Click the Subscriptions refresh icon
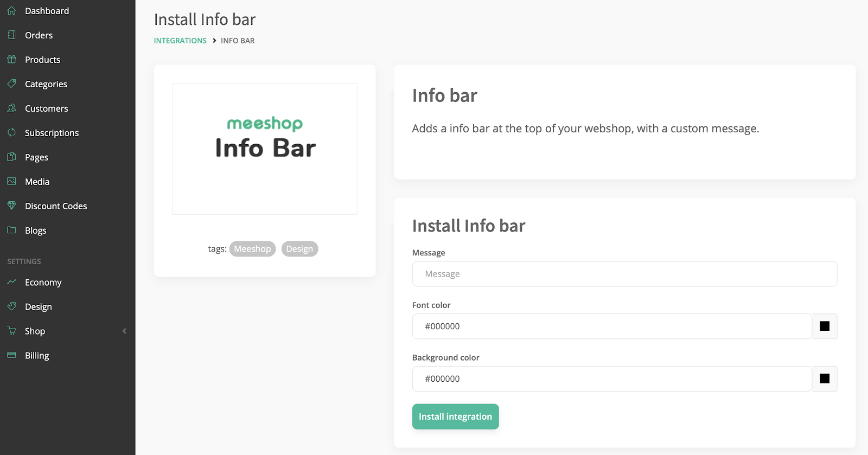 coord(11,132)
